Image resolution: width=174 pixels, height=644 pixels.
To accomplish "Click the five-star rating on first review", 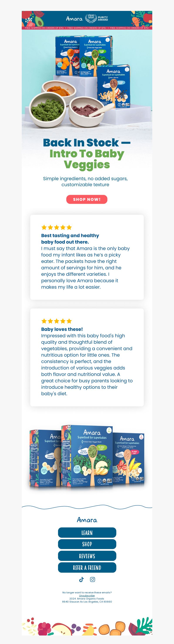I will point(57,227).
